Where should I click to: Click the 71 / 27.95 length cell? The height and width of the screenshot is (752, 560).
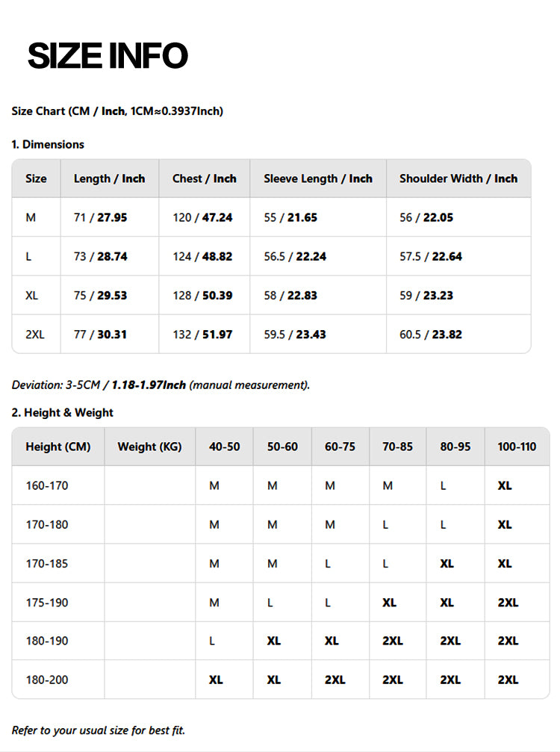click(x=100, y=217)
